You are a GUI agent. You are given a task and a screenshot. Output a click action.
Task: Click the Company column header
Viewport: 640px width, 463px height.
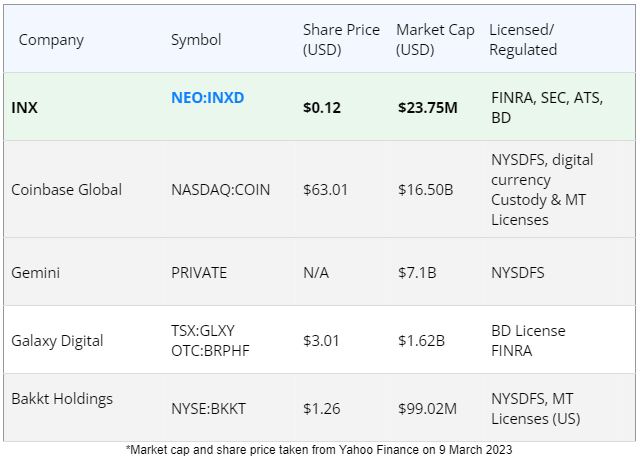[51, 40]
